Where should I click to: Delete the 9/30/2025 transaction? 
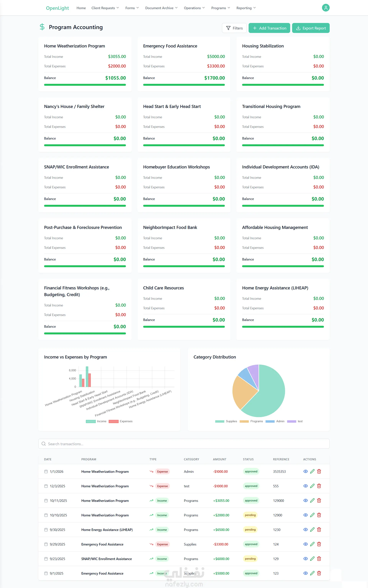tap(319, 530)
